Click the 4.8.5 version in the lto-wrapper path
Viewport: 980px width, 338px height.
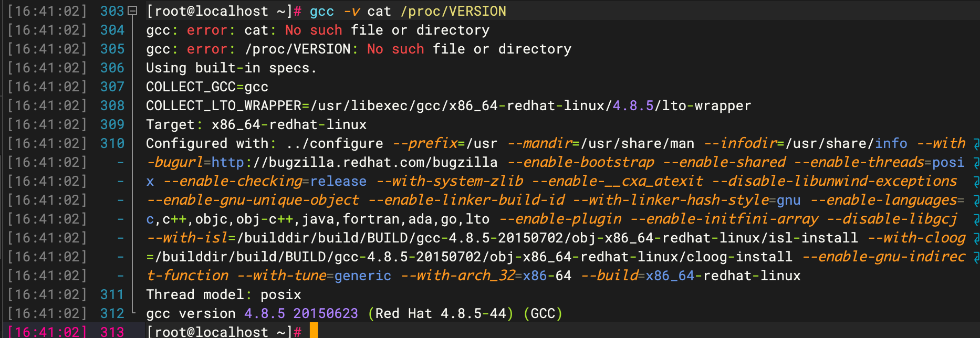633,105
